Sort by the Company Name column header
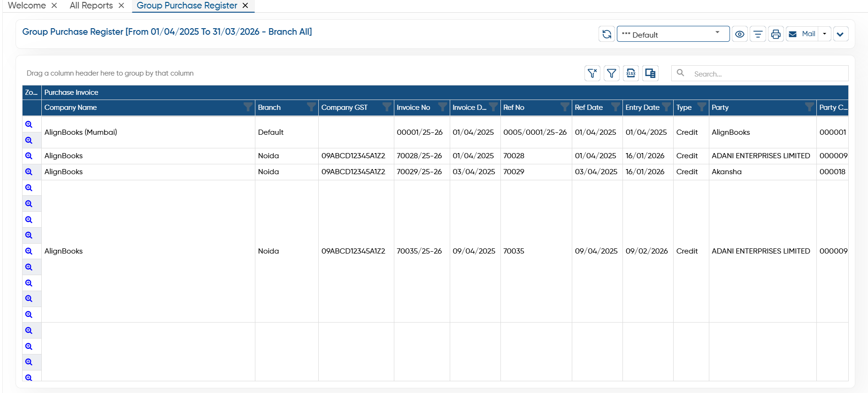The height and width of the screenshot is (393, 868). pyautogui.click(x=71, y=108)
